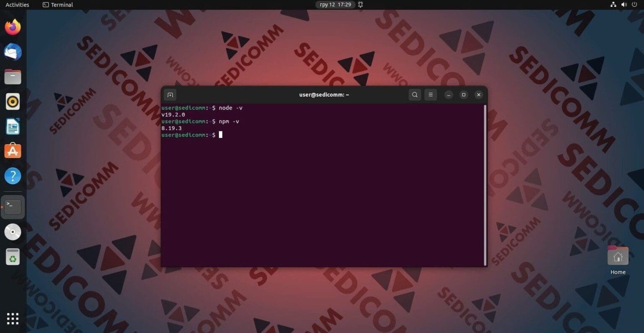This screenshot has height=333, width=644.
Task: Click Activities in the top bar
Action: (17, 5)
